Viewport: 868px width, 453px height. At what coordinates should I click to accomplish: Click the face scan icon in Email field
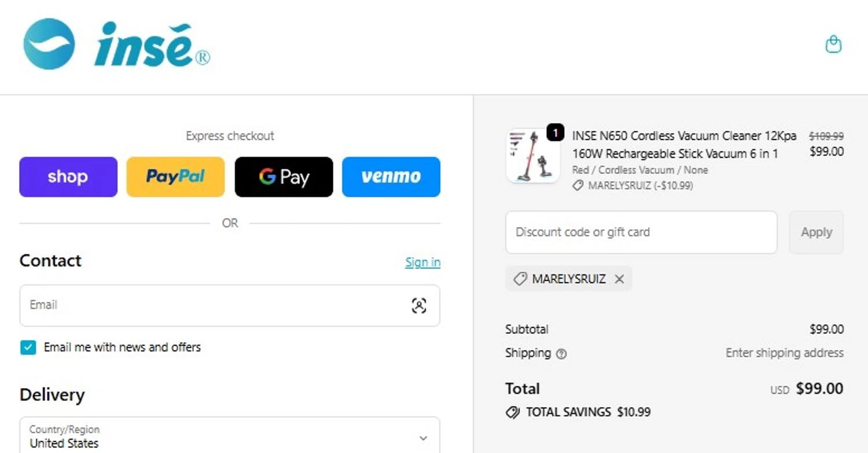(x=419, y=305)
